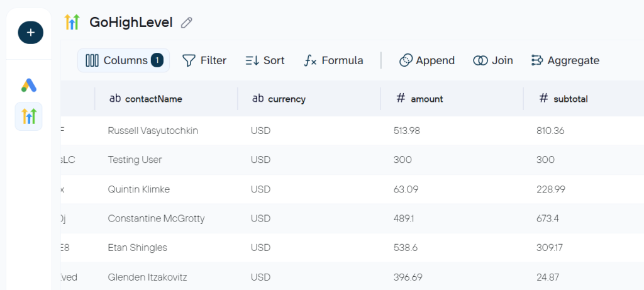644x290 pixels.
Task: Click the Append button
Action: click(x=427, y=60)
